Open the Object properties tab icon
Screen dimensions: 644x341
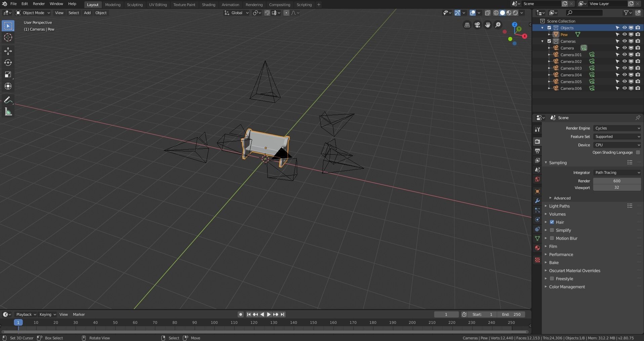[537, 191]
